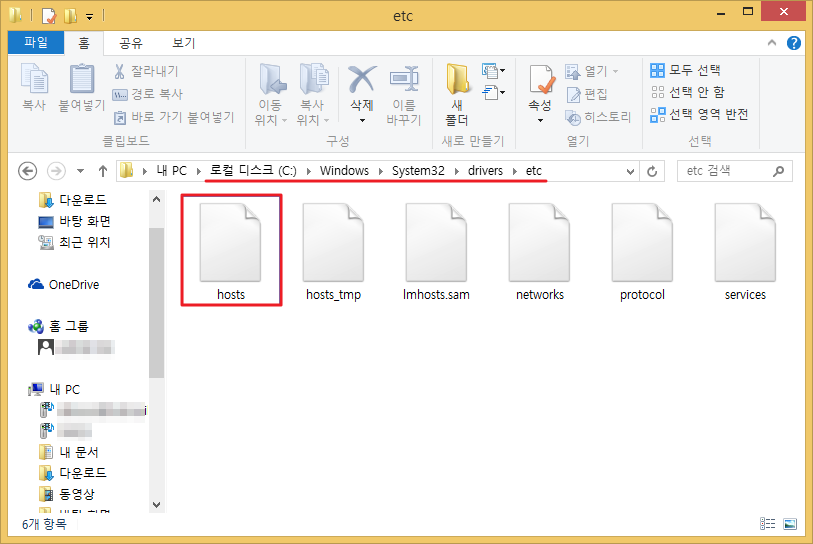Click Windows breadcrumb in address bar
Viewport: 813px width, 544px height.
(x=344, y=171)
